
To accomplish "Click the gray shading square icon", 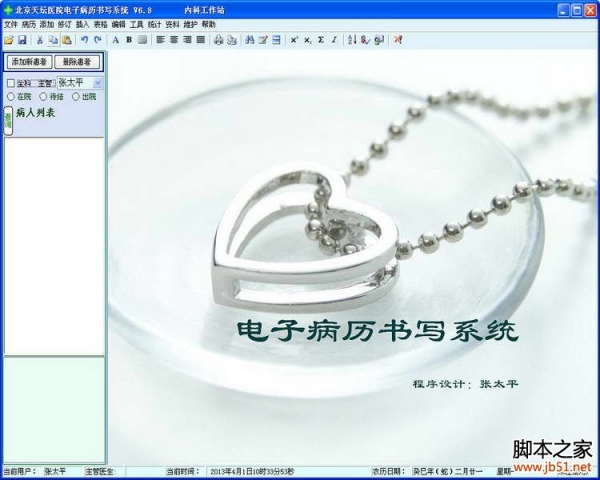I will tap(142, 40).
